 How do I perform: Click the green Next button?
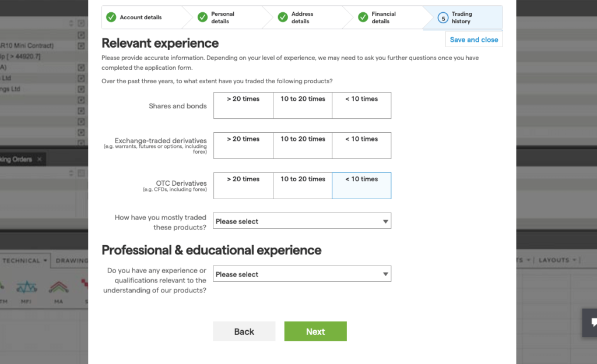tap(315, 331)
